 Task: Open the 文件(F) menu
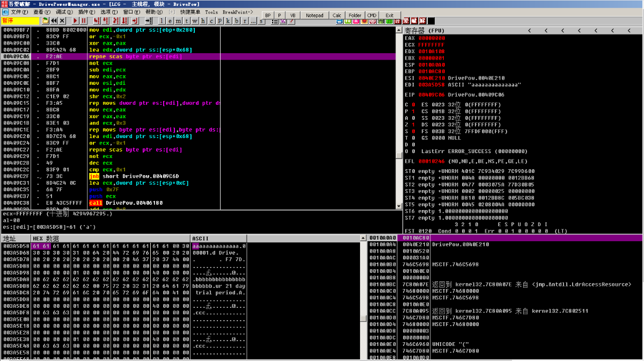point(19,12)
